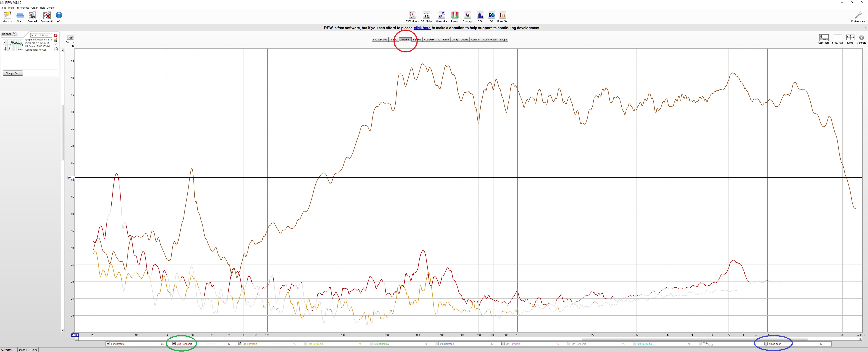This screenshot has width=868, height=352.
Task: Click the Capture camera icon
Action: pos(70,38)
